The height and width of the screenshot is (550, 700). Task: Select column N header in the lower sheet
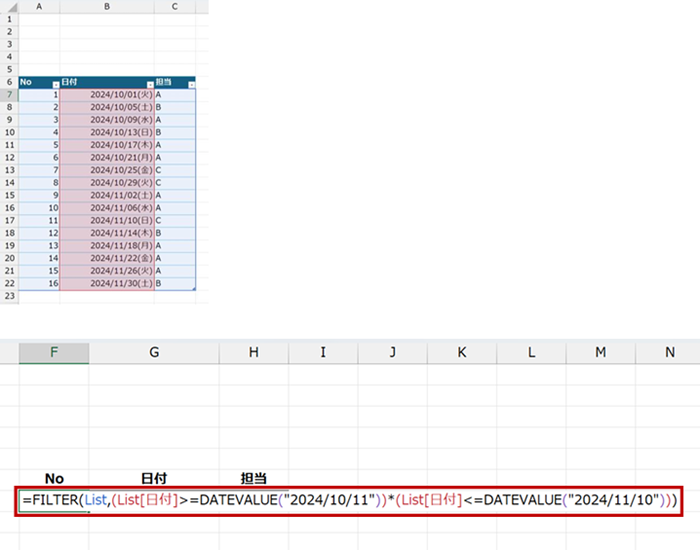669,353
